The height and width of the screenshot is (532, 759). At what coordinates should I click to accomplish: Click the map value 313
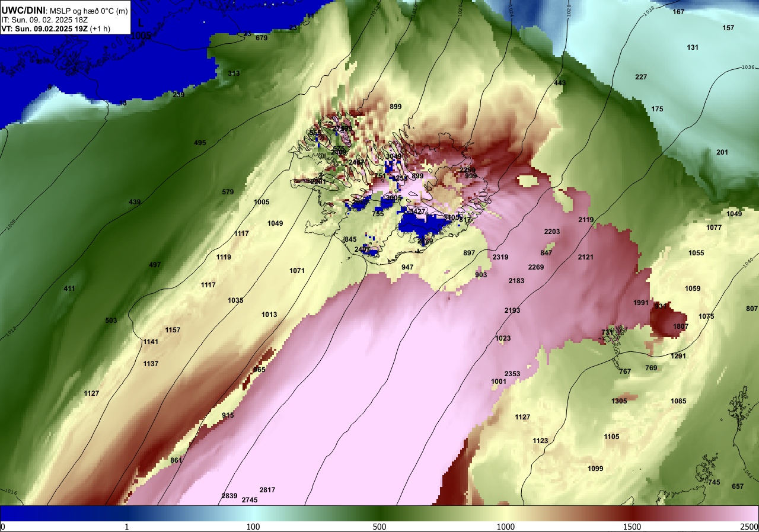234,73
